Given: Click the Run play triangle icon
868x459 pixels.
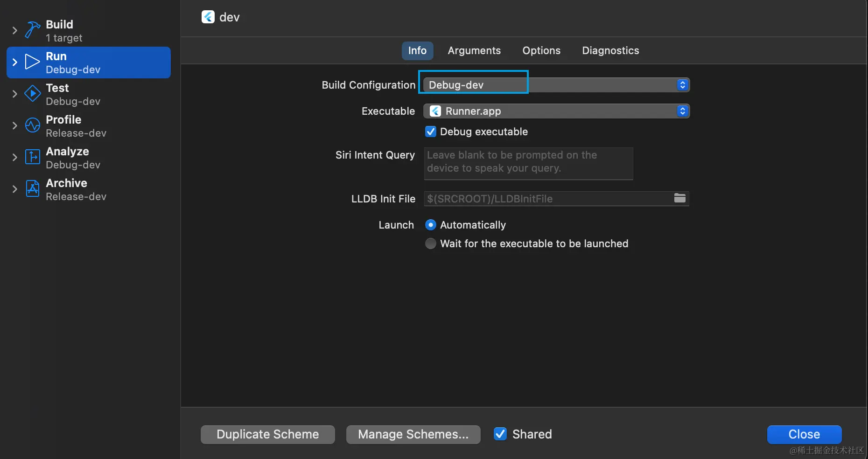Looking at the screenshot, I should 32,62.
